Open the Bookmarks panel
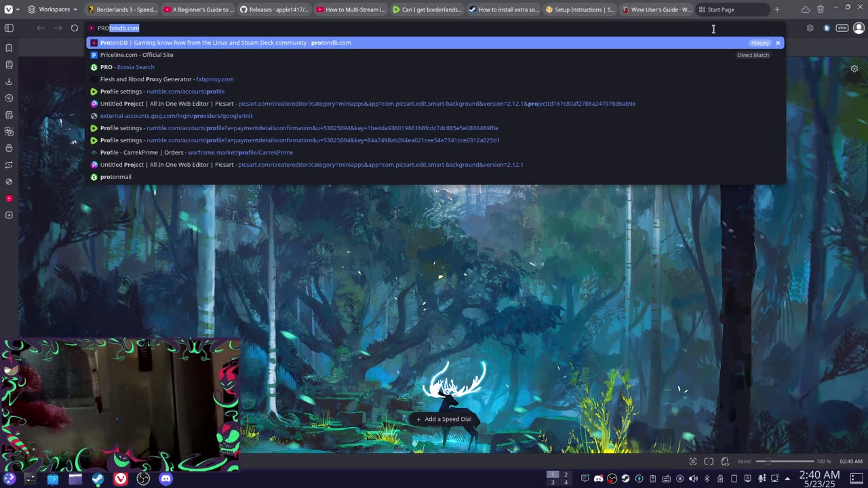The image size is (868, 488). pyautogui.click(x=9, y=48)
